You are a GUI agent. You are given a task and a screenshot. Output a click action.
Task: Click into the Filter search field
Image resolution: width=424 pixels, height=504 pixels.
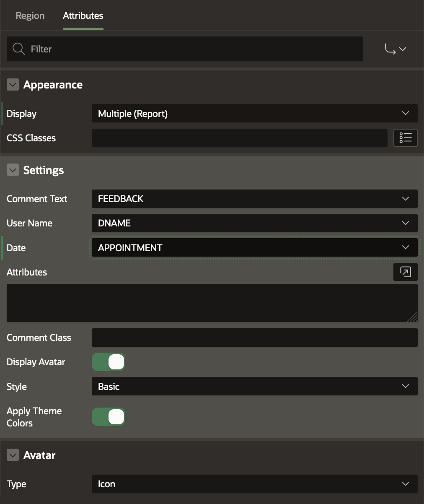(193, 49)
